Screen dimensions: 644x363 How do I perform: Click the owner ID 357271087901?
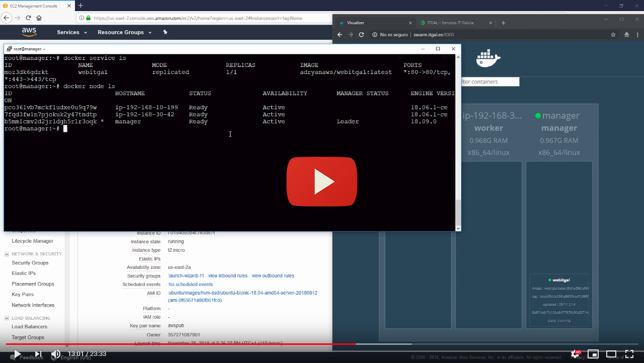[x=184, y=335]
